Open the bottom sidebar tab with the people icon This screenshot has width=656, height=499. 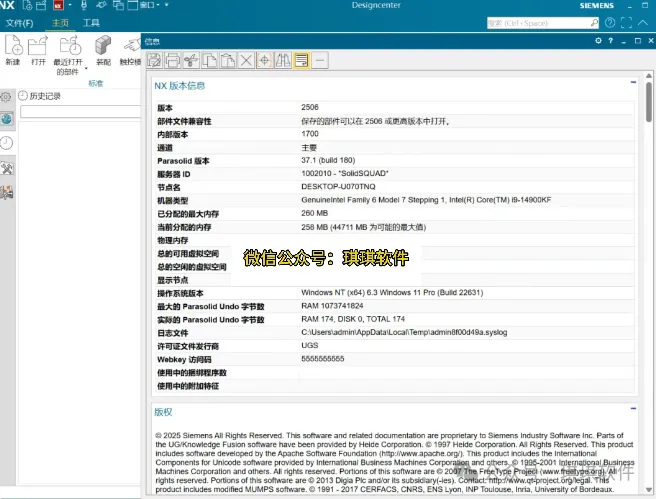(7, 193)
